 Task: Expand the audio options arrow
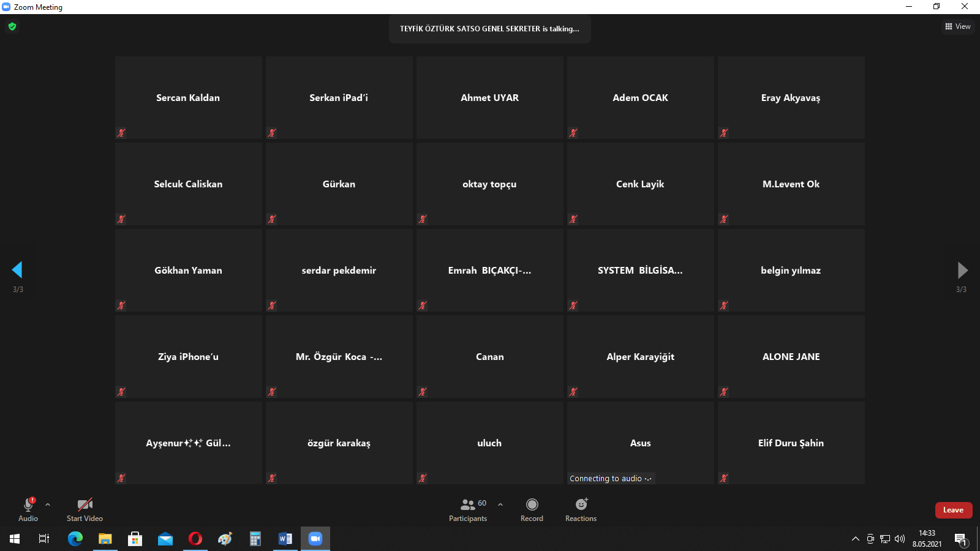pyautogui.click(x=48, y=504)
